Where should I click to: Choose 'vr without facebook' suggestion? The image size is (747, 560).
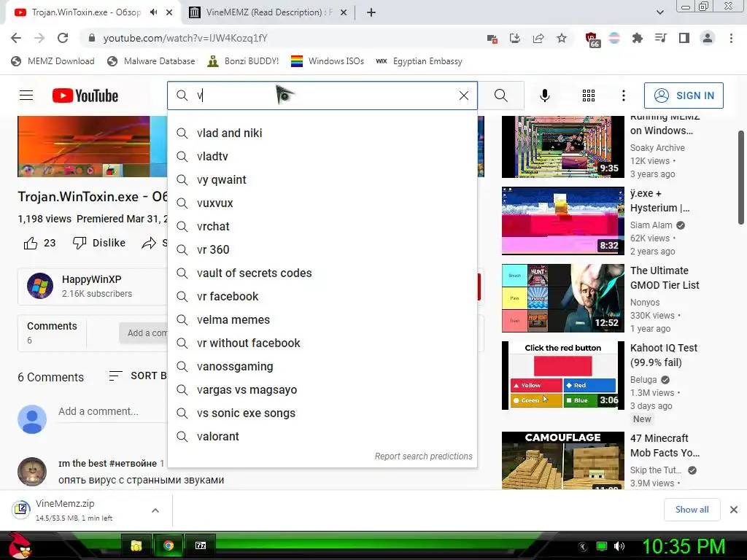322,343
